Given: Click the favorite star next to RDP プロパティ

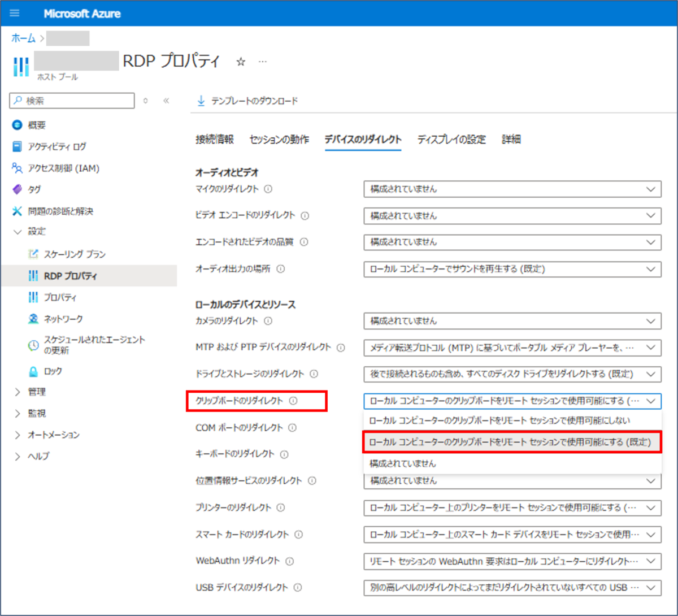Looking at the screenshot, I should (x=241, y=62).
